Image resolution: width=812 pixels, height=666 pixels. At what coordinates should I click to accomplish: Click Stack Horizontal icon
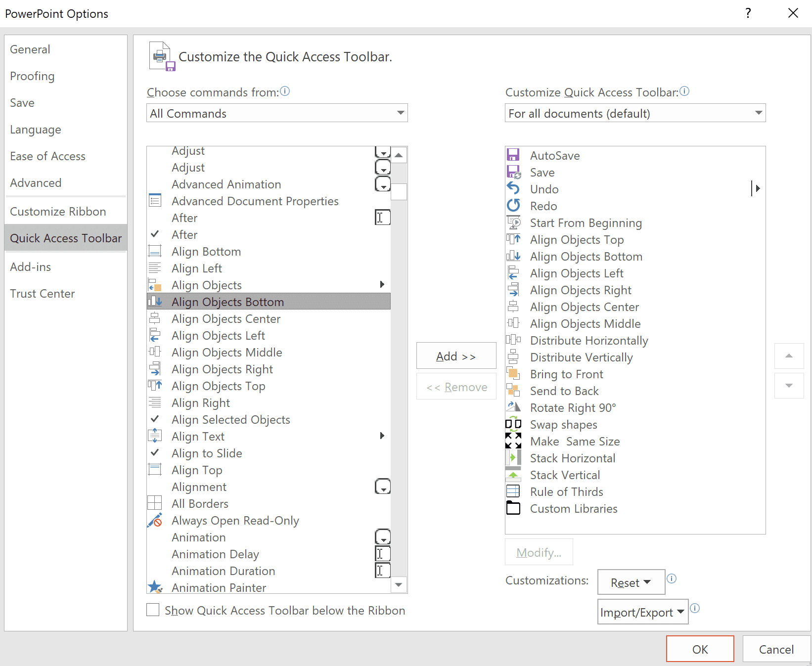pyautogui.click(x=513, y=458)
